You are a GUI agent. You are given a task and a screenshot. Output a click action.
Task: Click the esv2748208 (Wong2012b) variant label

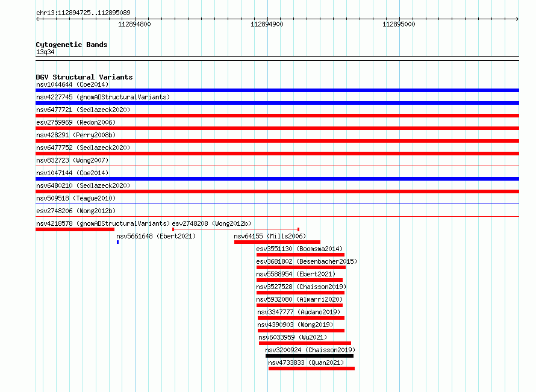(211, 223)
